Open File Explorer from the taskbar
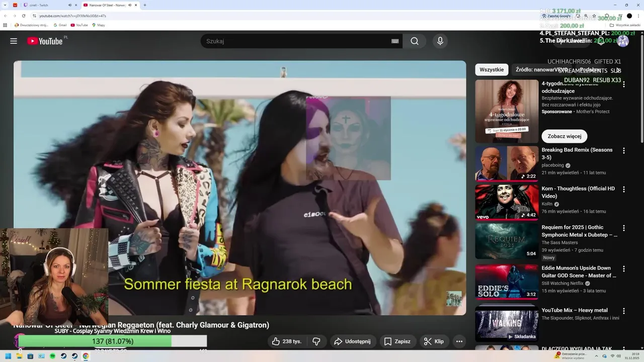This screenshot has width=644, height=362. [x=19, y=356]
